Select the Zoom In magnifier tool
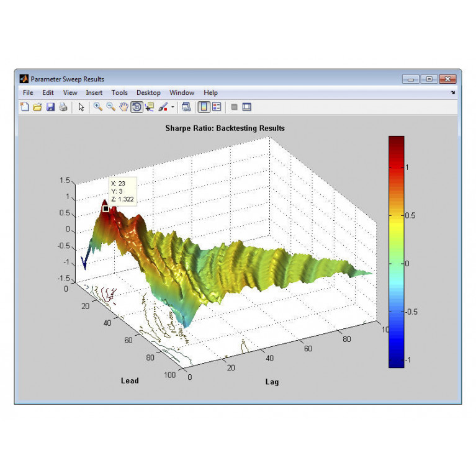 [x=98, y=107]
